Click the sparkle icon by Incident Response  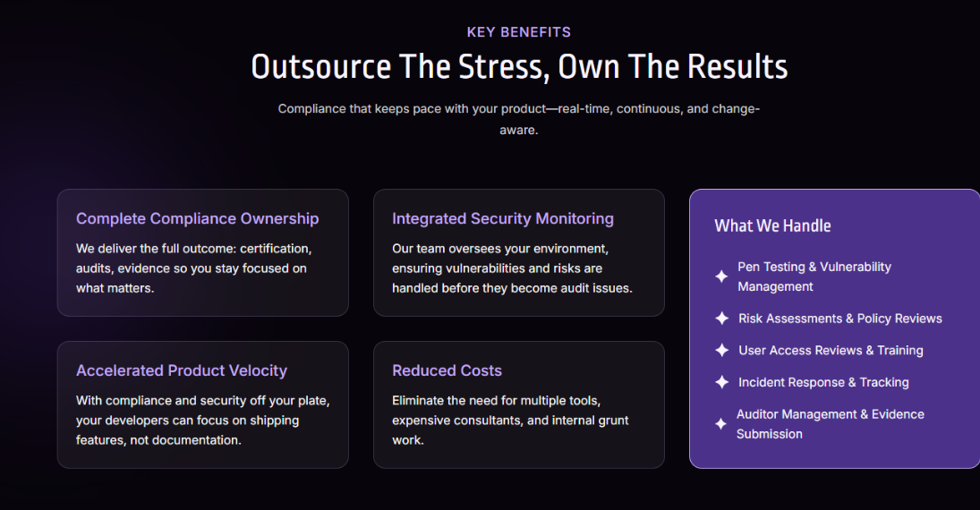(x=721, y=382)
